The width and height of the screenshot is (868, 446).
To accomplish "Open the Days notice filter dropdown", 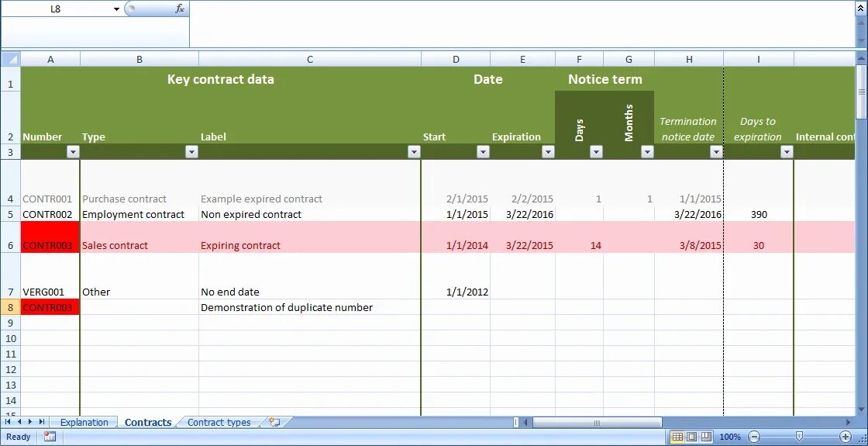I will coord(596,152).
